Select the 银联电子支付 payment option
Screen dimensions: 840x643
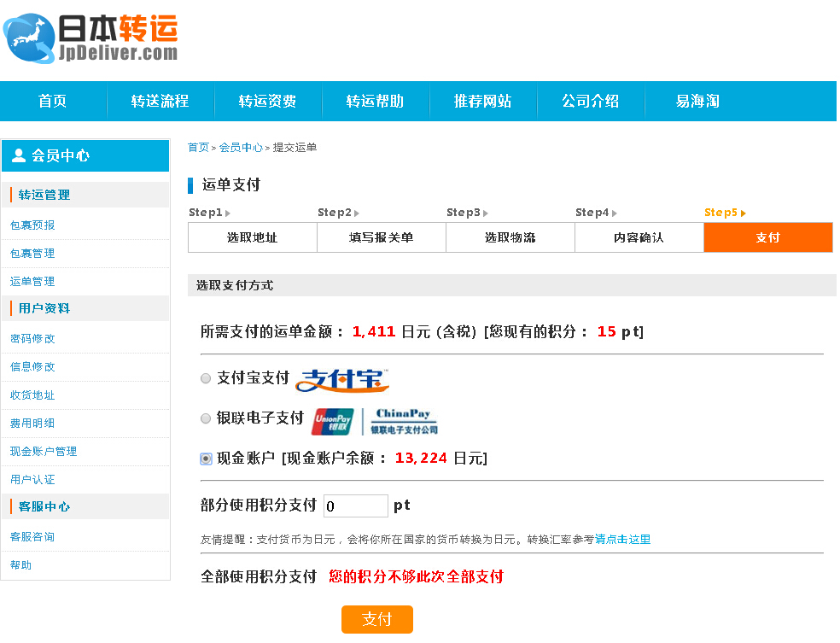coord(206,418)
